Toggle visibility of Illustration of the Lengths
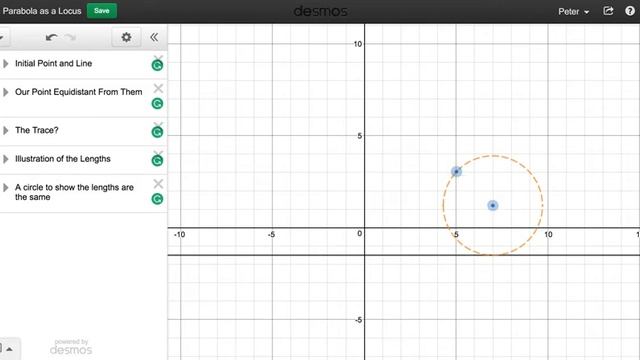 pyautogui.click(x=157, y=161)
